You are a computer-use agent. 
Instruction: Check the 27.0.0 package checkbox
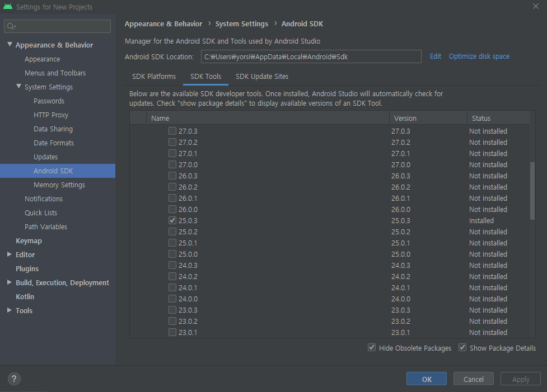[x=172, y=164]
